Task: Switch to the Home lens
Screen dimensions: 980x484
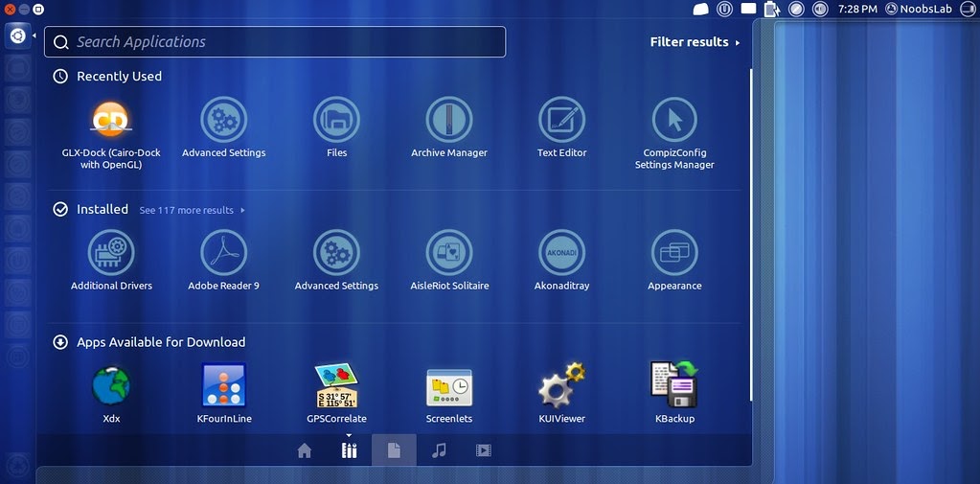Action: [x=305, y=450]
